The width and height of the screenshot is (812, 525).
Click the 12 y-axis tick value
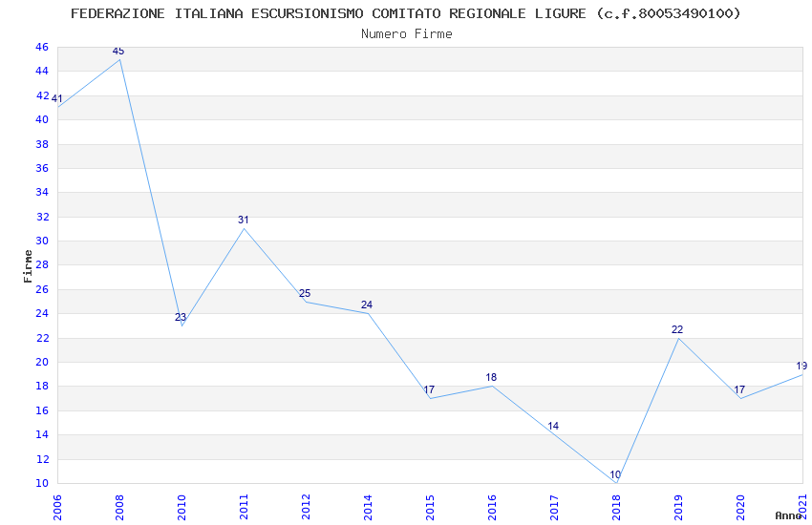42,459
